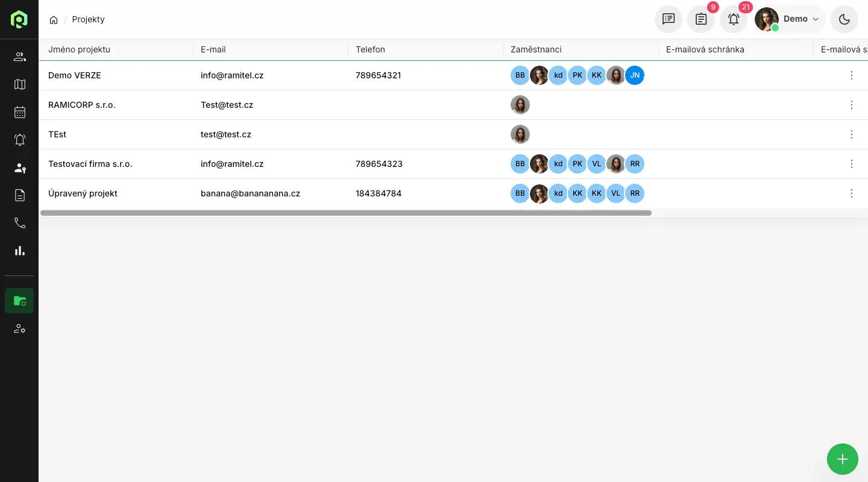868x482 pixels.
Task: Click the chat messages icon in header
Action: pyautogui.click(x=668, y=19)
